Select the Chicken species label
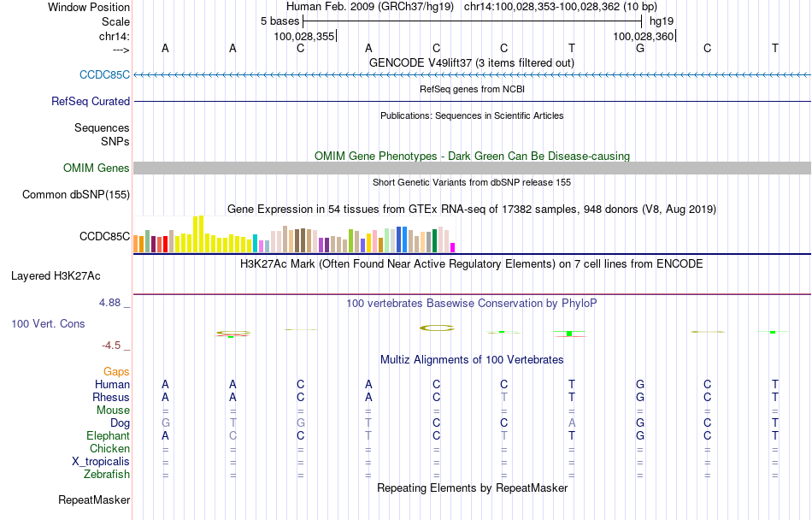Viewport: 812px width, 520px height. pyautogui.click(x=109, y=448)
